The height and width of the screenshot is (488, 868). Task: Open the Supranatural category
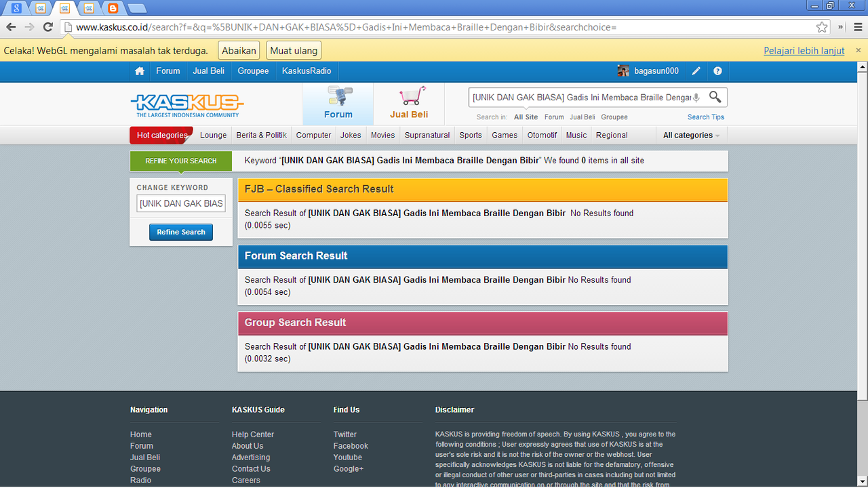427,135
